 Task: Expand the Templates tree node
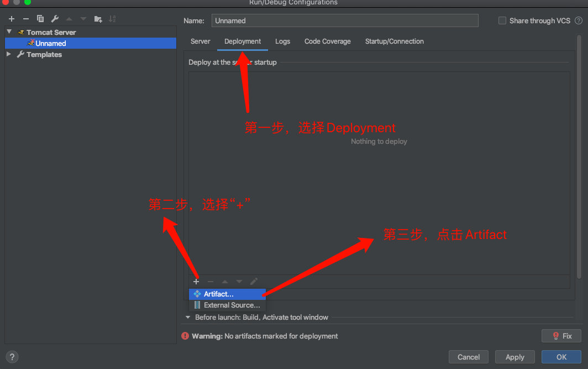(x=9, y=54)
